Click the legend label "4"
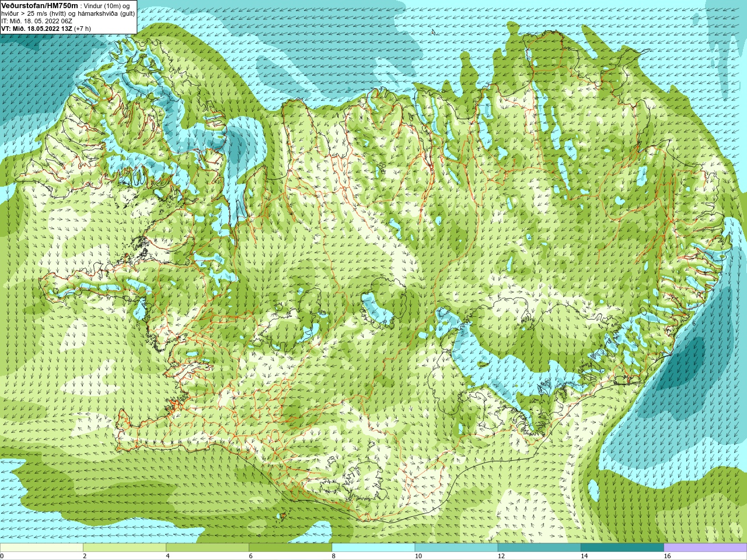The height and width of the screenshot is (560, 747). [167, 556]
